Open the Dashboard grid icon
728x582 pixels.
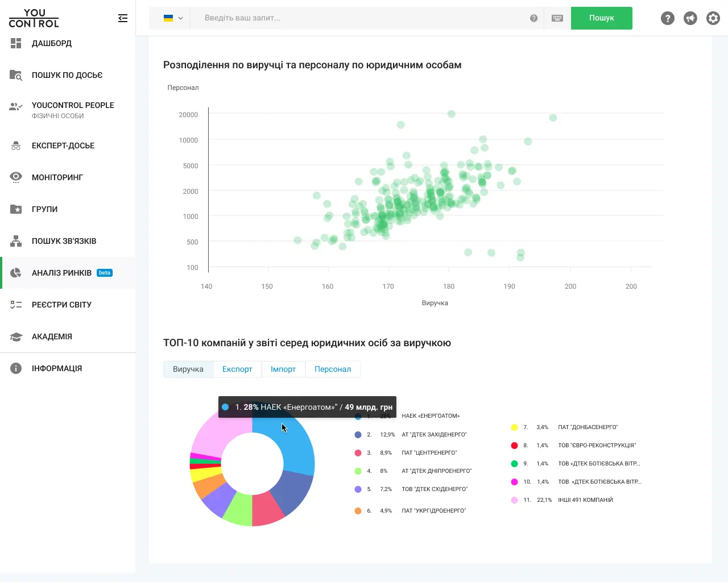tap(16, 43)
